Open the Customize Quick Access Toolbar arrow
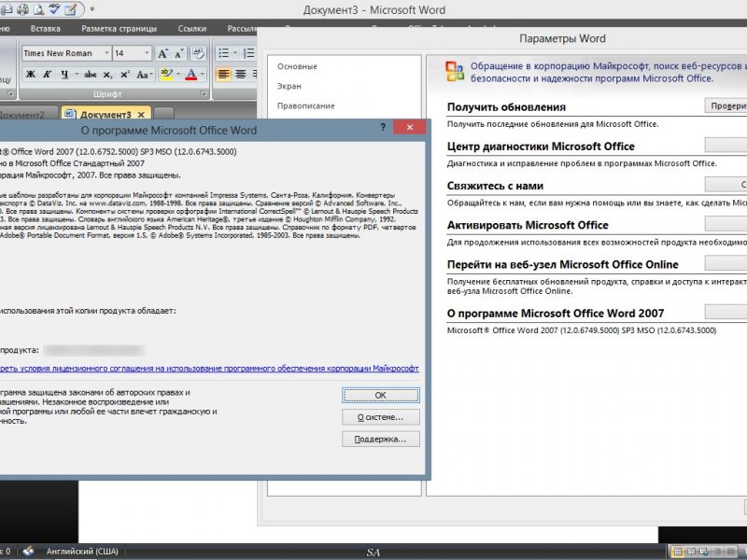747x560 pixels. coord(92,9)
